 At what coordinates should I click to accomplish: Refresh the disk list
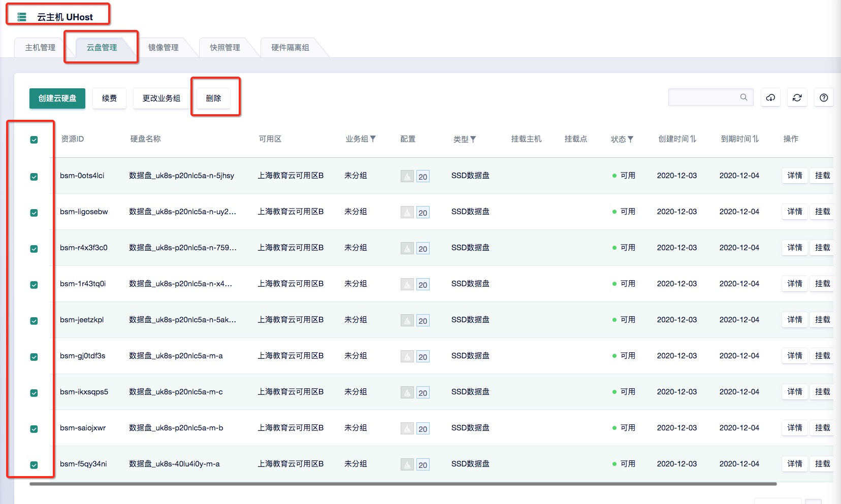[797, 97]
